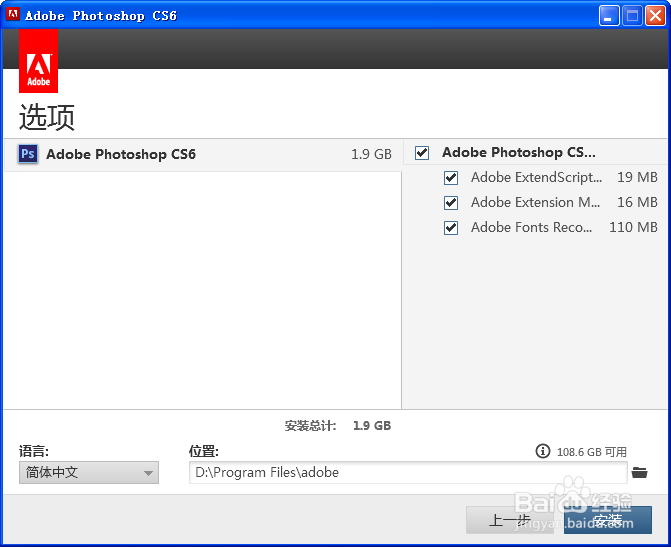Click the 19 MB size value
The height and width of the screenshot is (547, 671).
coord(637,177)
